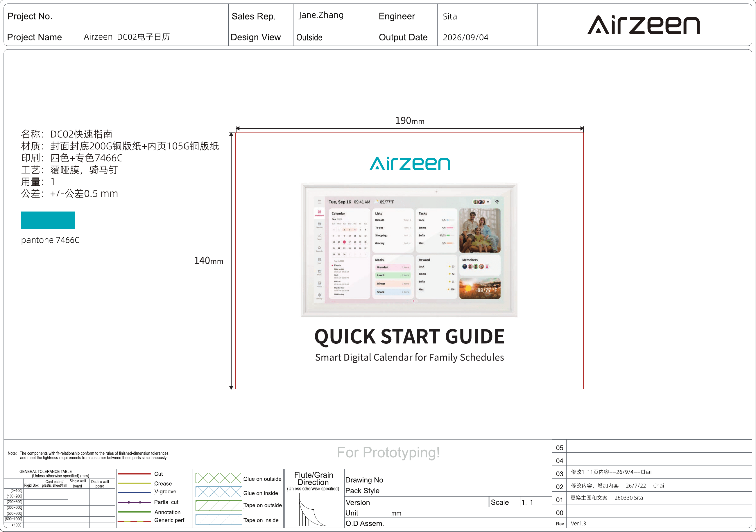Click the 'GENERAL TOLERANCE TABLE' heading
The width and height of the screenshot is (756, 532).
pyautogui.click(x=45, y=472)
